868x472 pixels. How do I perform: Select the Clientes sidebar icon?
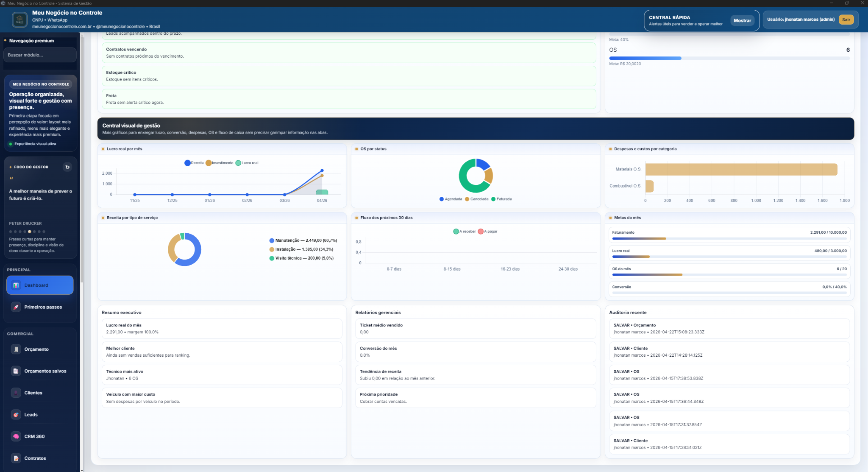(16, 393)
